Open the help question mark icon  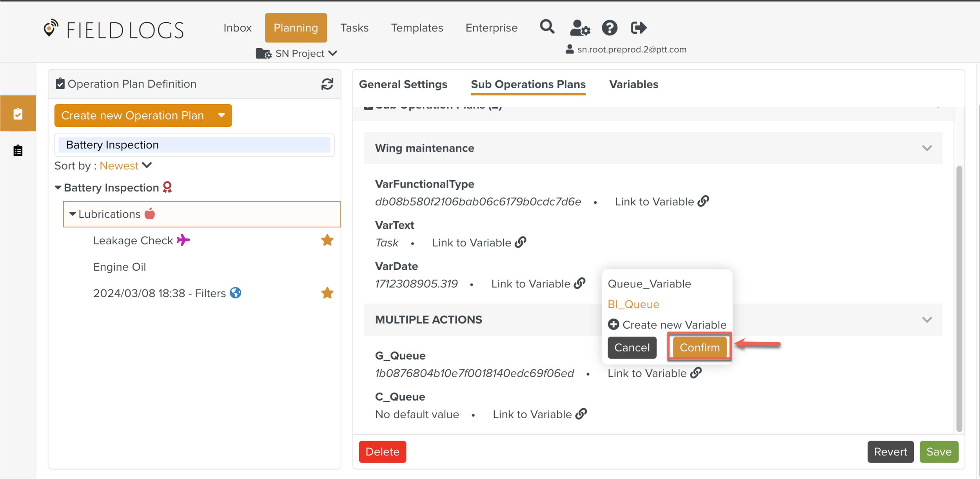[x=610, y=28]
